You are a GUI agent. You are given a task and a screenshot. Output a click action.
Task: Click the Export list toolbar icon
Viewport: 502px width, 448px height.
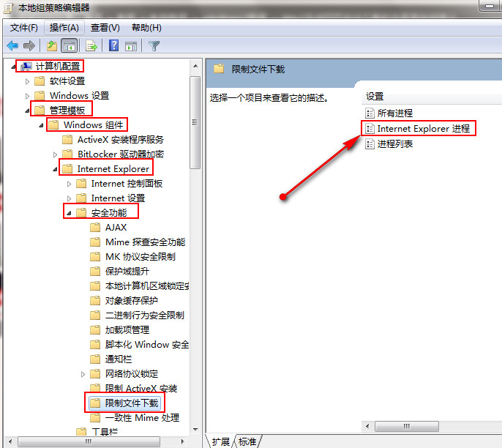click(91, 46)
